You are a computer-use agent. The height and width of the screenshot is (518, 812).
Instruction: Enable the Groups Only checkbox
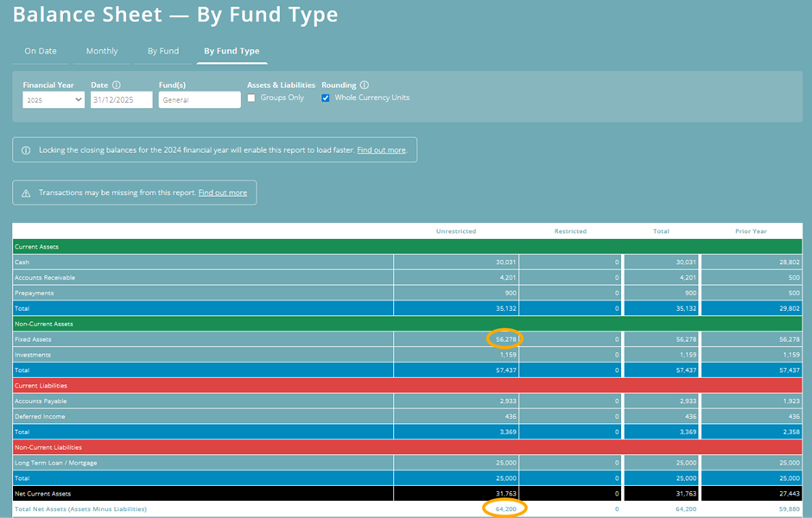coord(252,98)
